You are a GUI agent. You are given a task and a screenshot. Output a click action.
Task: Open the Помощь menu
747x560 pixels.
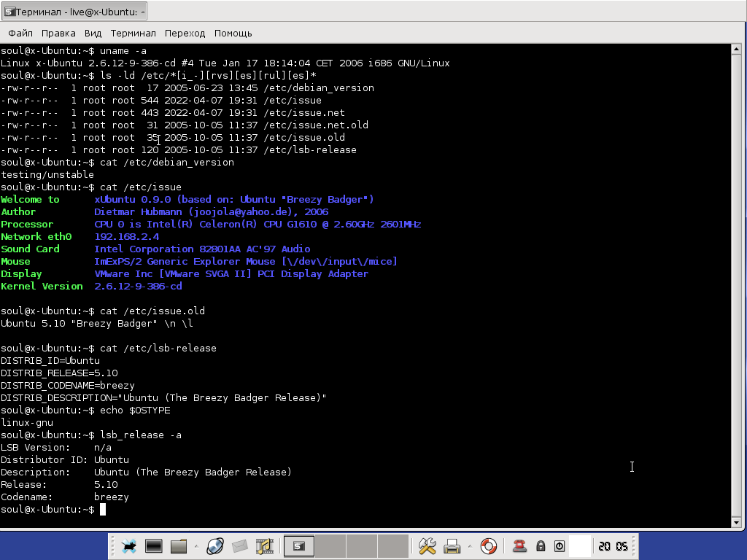pyautogui.click(x=233, y=34)
